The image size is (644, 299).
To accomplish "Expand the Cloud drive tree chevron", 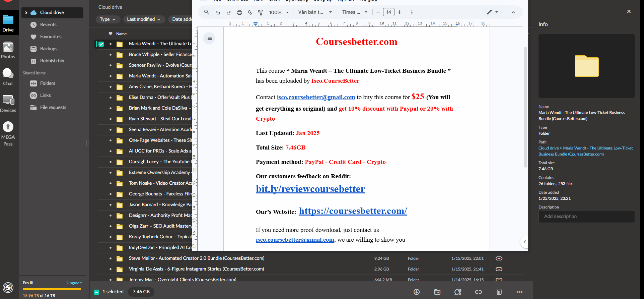I will 26,13.
